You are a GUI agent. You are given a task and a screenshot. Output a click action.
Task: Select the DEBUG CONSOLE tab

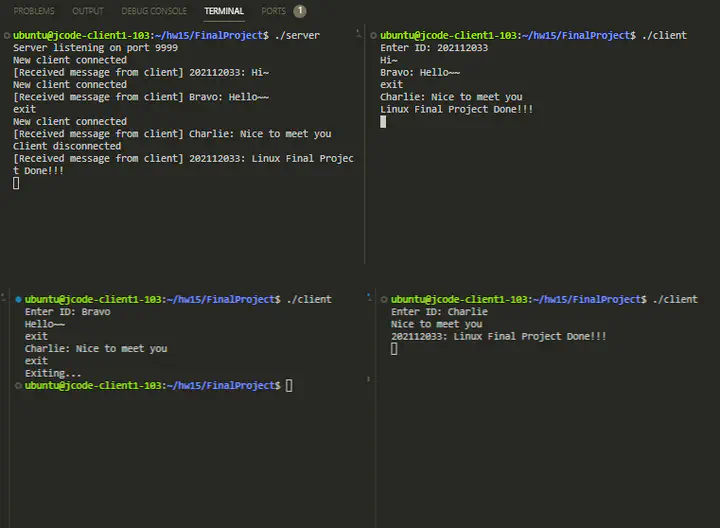pyautogui.click(x=154, y=11)
